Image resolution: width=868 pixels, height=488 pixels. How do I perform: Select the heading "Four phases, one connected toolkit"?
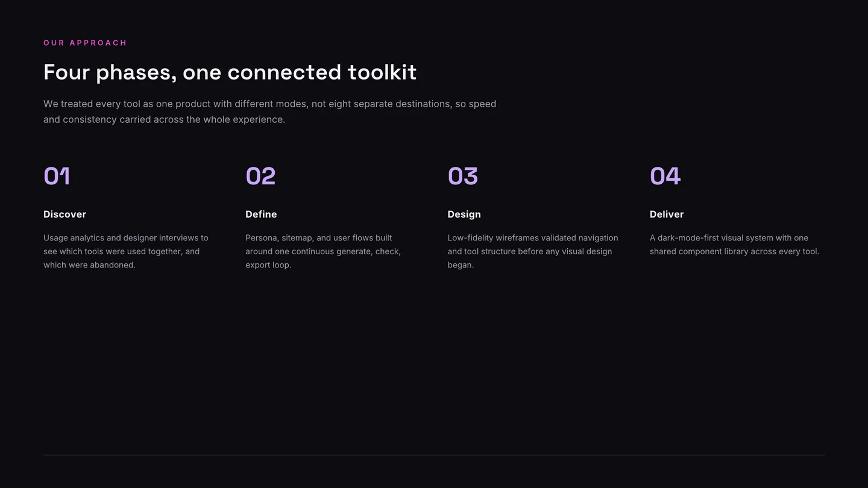[230, 72]
